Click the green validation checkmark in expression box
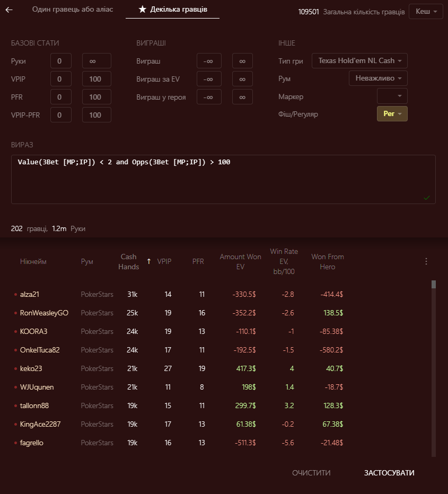The image size is (448, 494). click(427, 198)
